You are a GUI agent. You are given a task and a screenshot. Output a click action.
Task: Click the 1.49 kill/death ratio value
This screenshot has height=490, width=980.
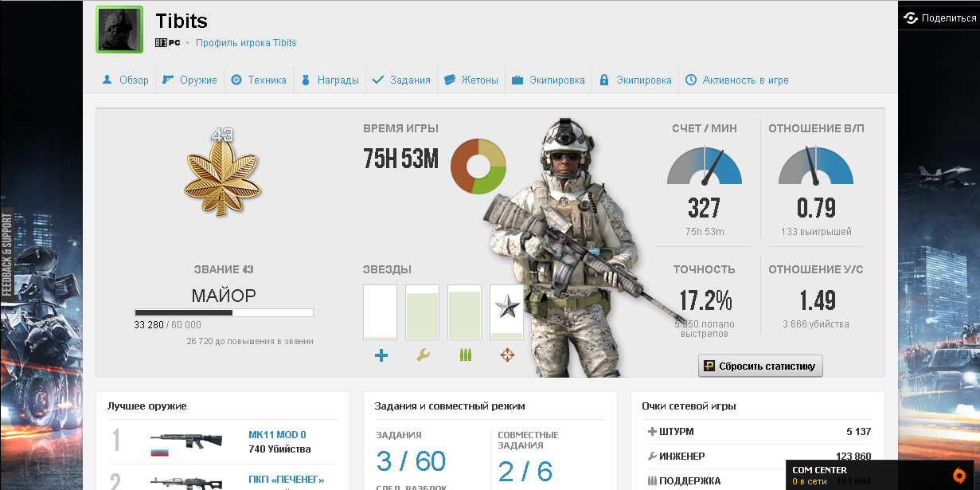click(x=817, y=300)
